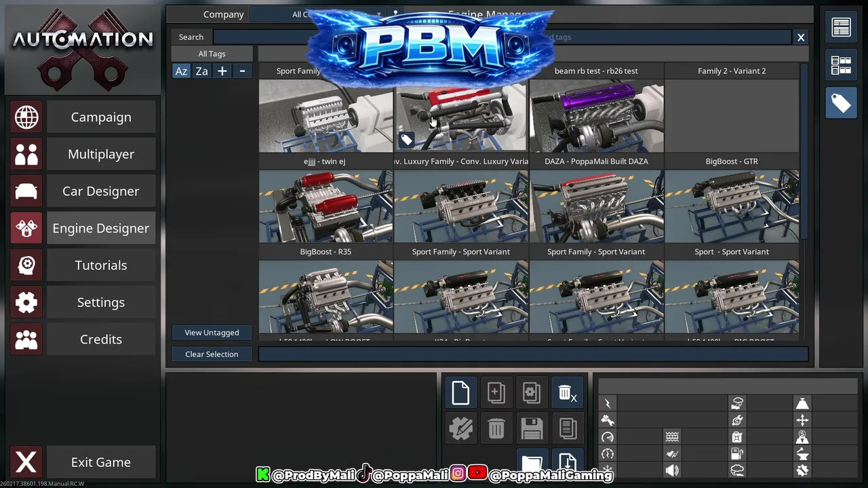Viewport: 868px width, 488px height.
Task: Click the delete-all trash X icon
Action: tap(567, 393)
